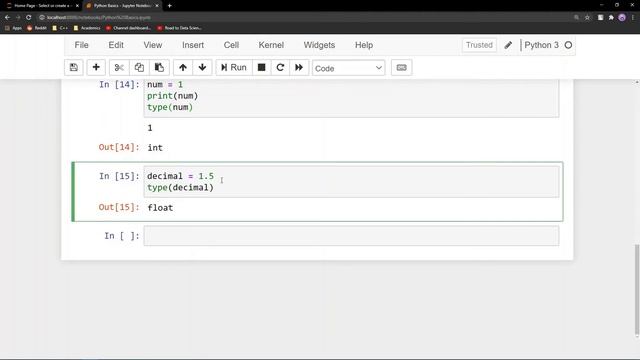The height and width of the screenshot is (360, 640).
Task: Open the Apps bookmark shortcut
Action: click(13, 28)
